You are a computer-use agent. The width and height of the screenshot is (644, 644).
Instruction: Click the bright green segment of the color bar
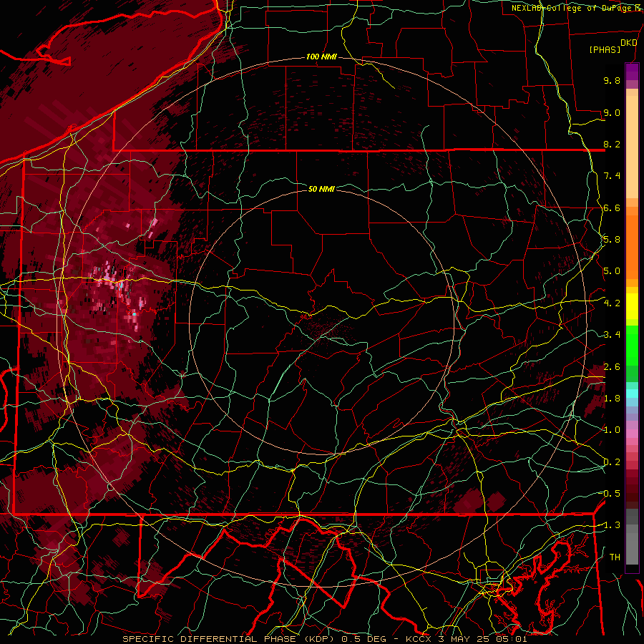pyautogui.click(x=632, y=345)
